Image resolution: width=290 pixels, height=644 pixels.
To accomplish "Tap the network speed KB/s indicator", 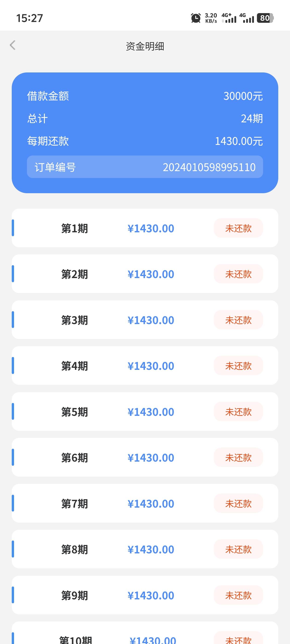I will 211,18.
